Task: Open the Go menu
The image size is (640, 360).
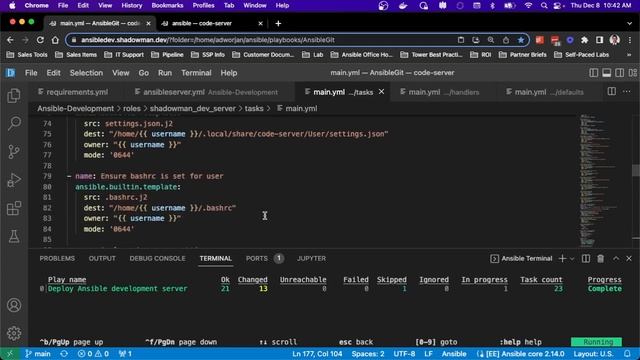Action: click(x=143, y=73)
